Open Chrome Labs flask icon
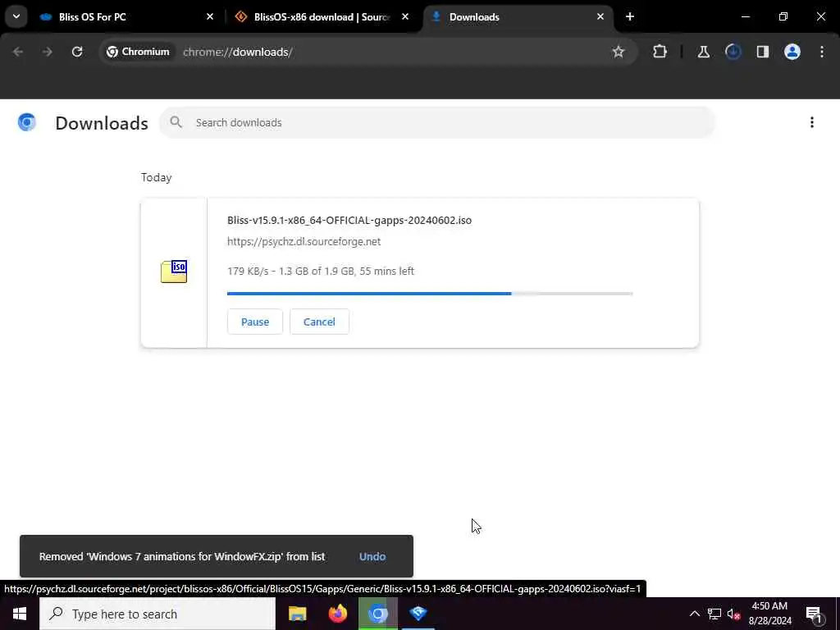Screen dimensions: 840x630 coord(703,52)
